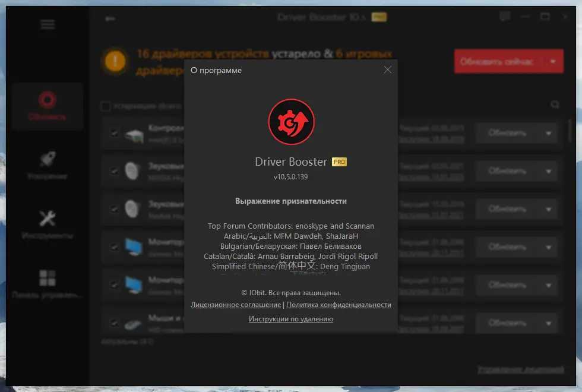
Task: Uncheck the first driver row checkbox
Action: pyautogui.click(x=115, y=133)
